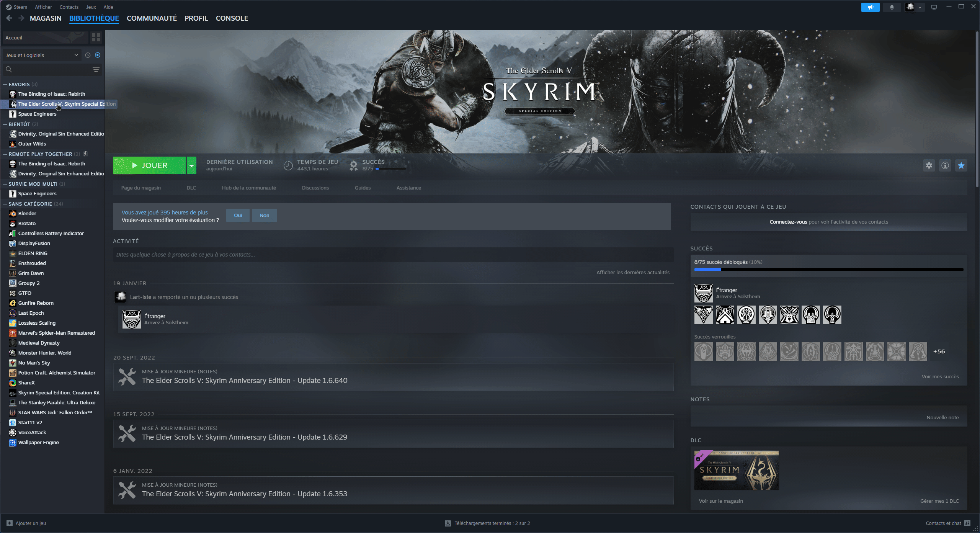Switch to the COMMUNAUTÉ tab
Viewport: 980px width, 533px height.
point(152,18)
